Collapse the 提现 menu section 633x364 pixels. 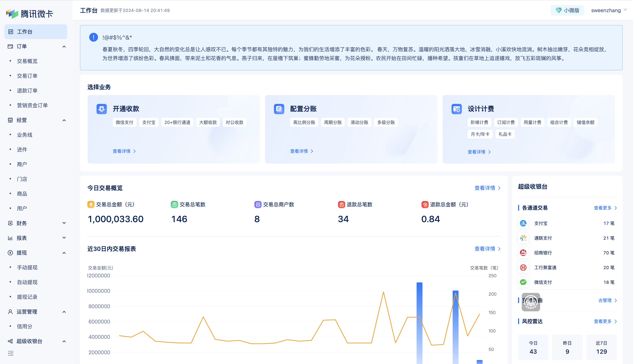(64, 253)
